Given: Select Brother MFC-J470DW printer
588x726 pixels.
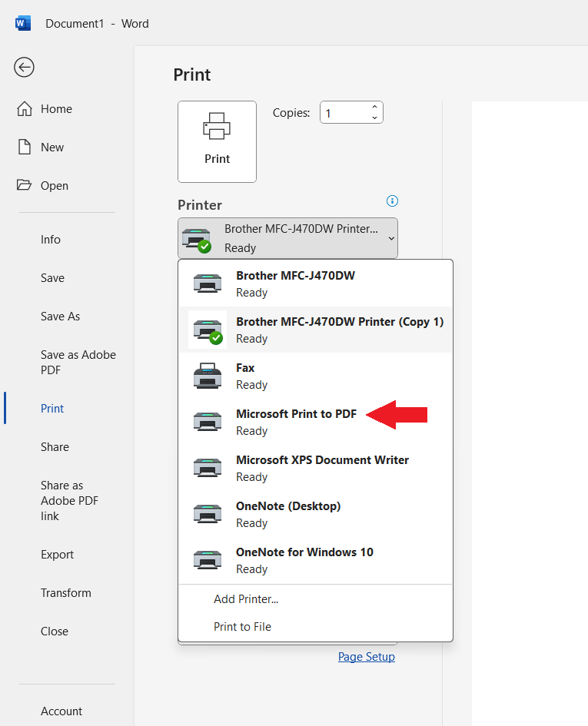Looking at the screenshot, I should (315, 283).
